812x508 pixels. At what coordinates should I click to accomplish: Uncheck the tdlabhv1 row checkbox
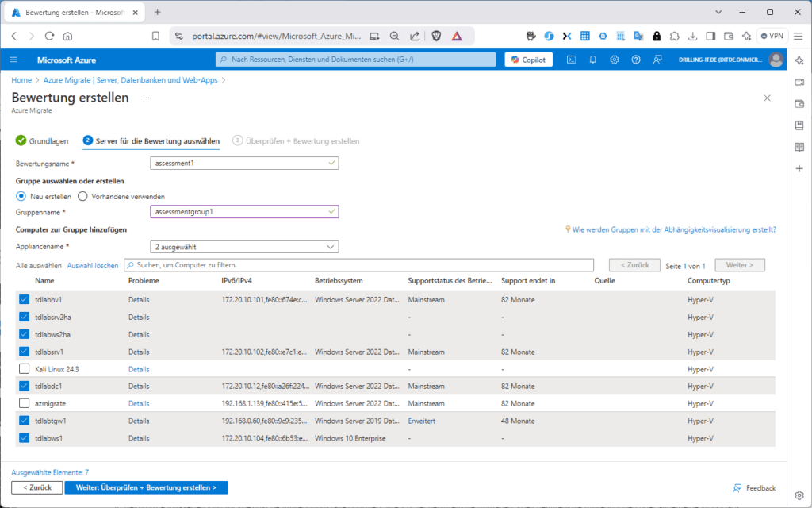point(24,299)
